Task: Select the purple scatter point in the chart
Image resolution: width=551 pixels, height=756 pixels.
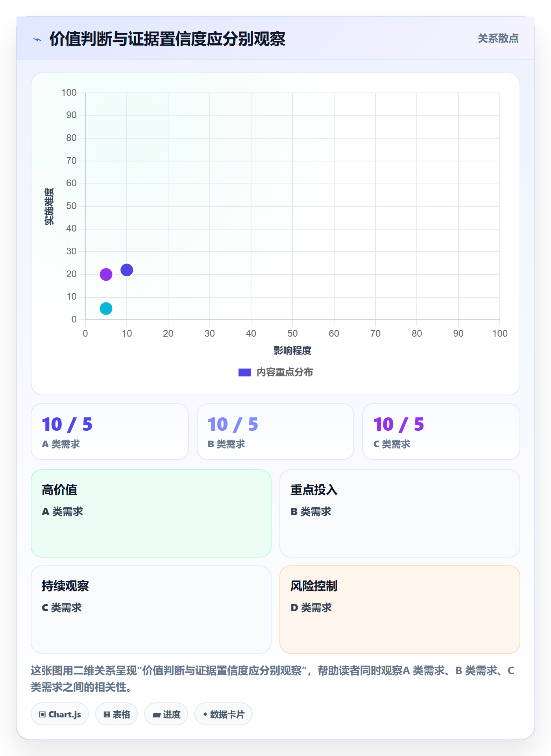Action: pos(106,274)
